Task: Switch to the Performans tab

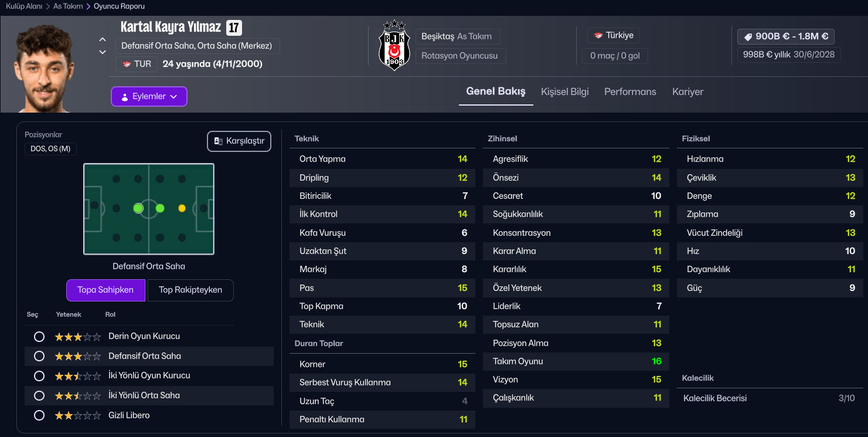Action: (630, 92)
